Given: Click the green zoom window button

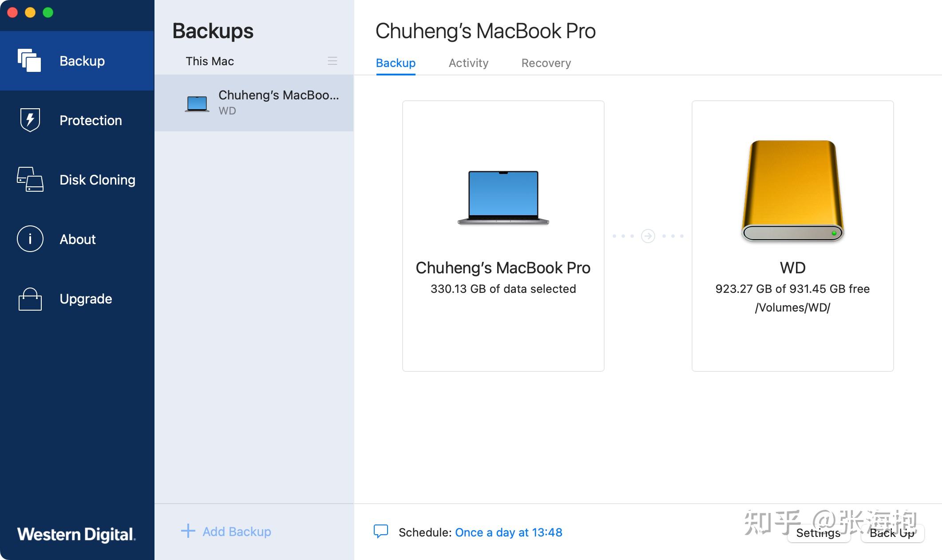Looking at the screenshot, I should point(48,12).
